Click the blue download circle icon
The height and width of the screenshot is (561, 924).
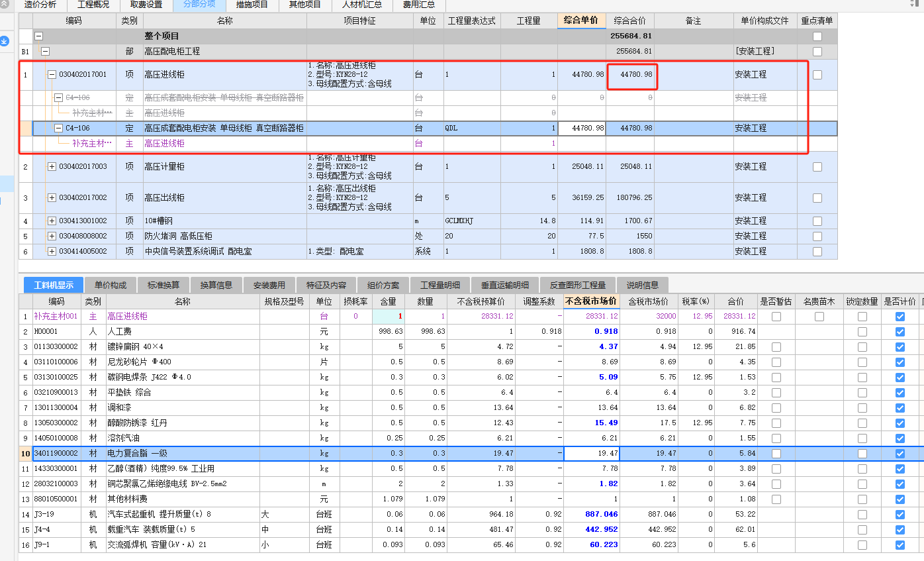tap(5, 41)
